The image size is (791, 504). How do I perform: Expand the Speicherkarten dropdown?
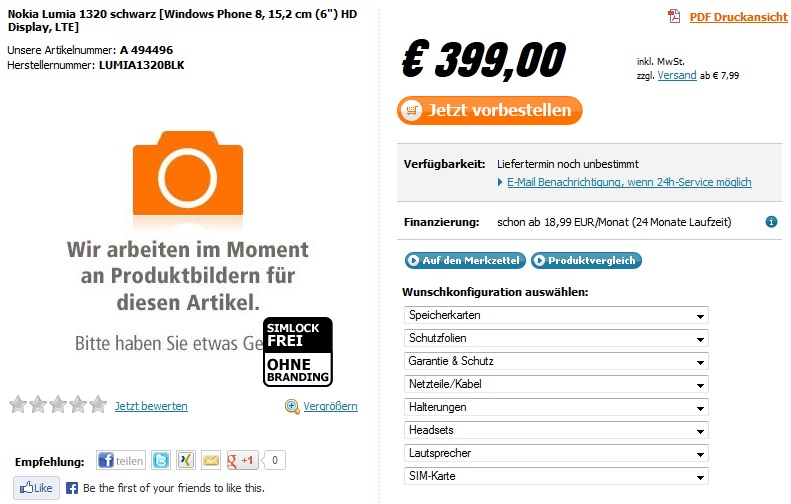click(556, 315)
